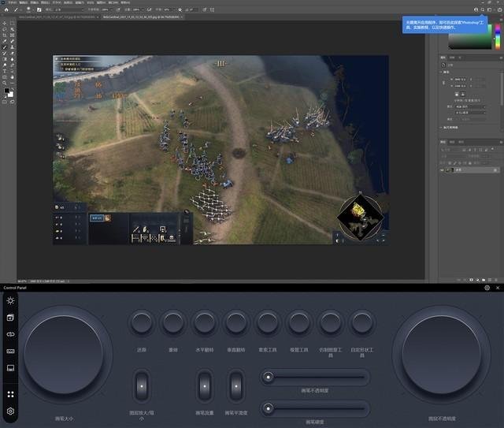Select the four-dot grid icon in sidebar

10,395
